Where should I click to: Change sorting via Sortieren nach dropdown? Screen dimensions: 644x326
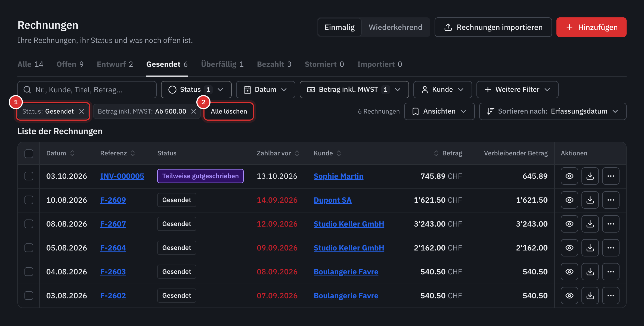pyautogui.click(x=553, y=111)
